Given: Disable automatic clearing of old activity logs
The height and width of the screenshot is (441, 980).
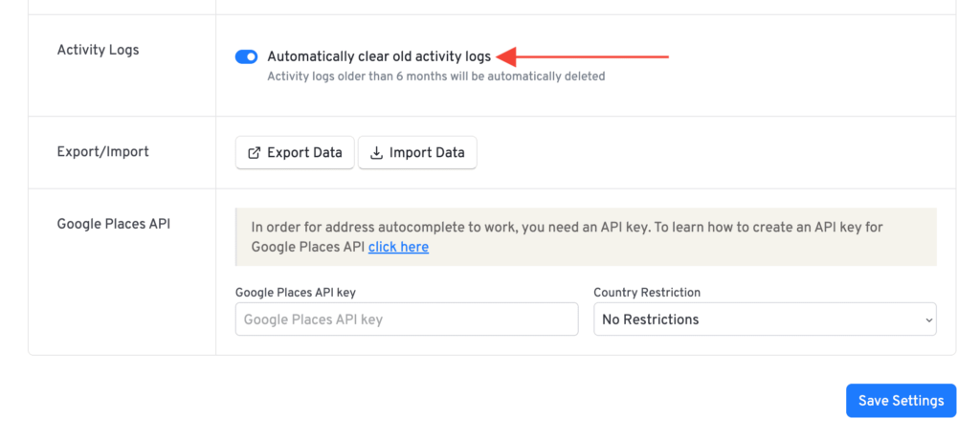Looking at the screenshot, I should (246, 56).
